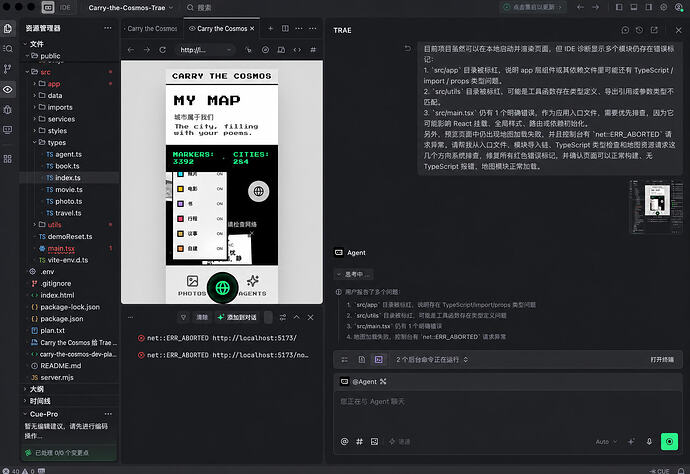Image resolution: width=690 pixels, height=474 pixels.
Task: Open the Extensions grid icon in activity bar
Action: coord(8,159)
